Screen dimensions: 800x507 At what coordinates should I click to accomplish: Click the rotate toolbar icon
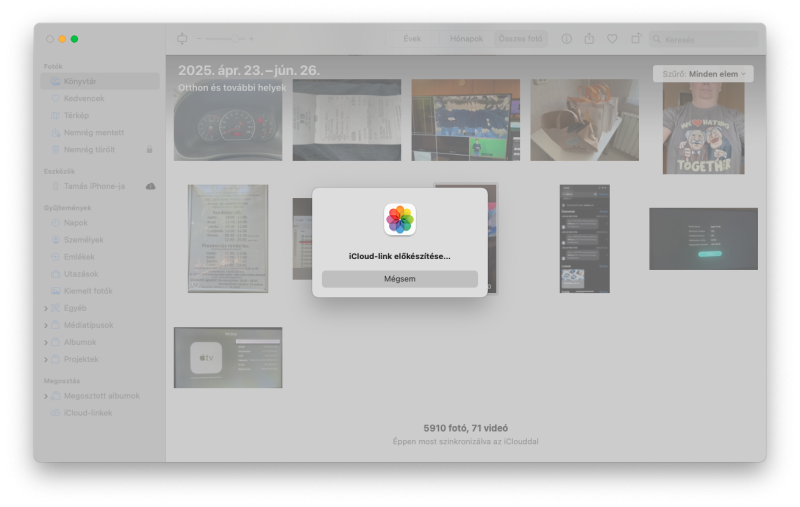(636, 39)
